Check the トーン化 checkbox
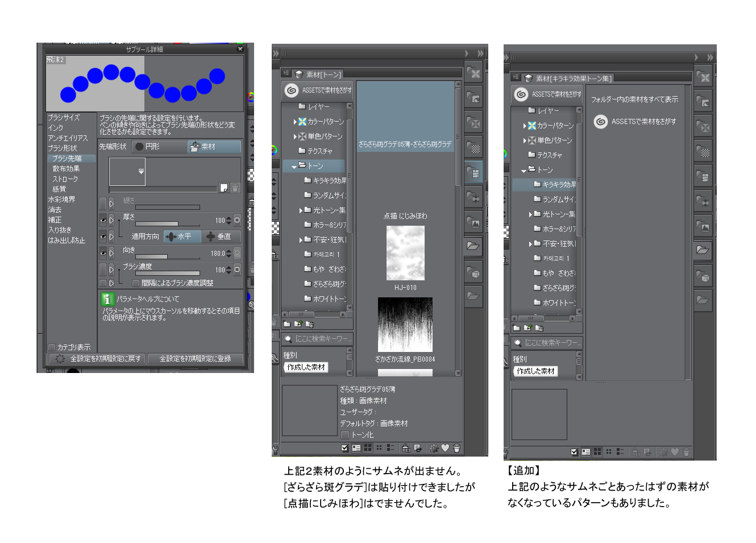This screenshot has width=756, height=543. pos(344,434)
